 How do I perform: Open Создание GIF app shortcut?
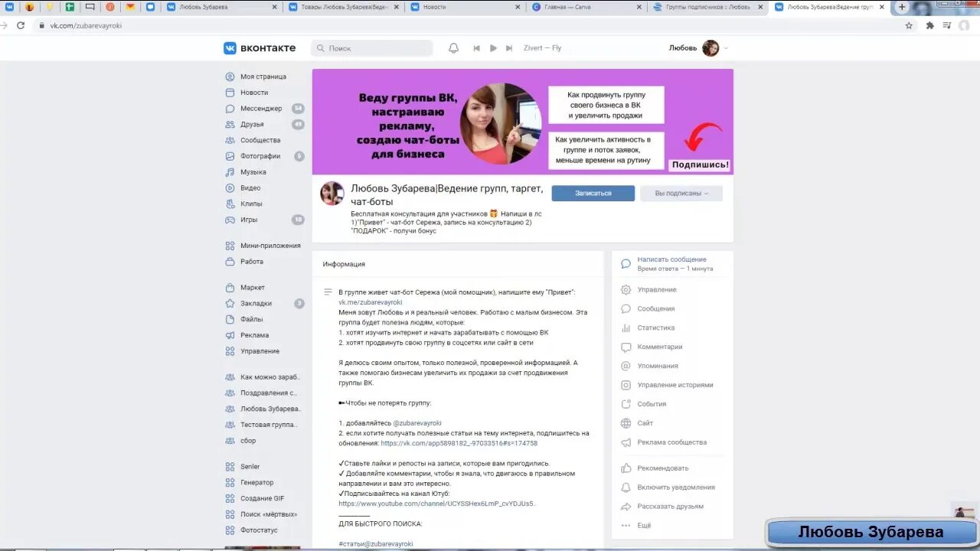pos(262,498)
